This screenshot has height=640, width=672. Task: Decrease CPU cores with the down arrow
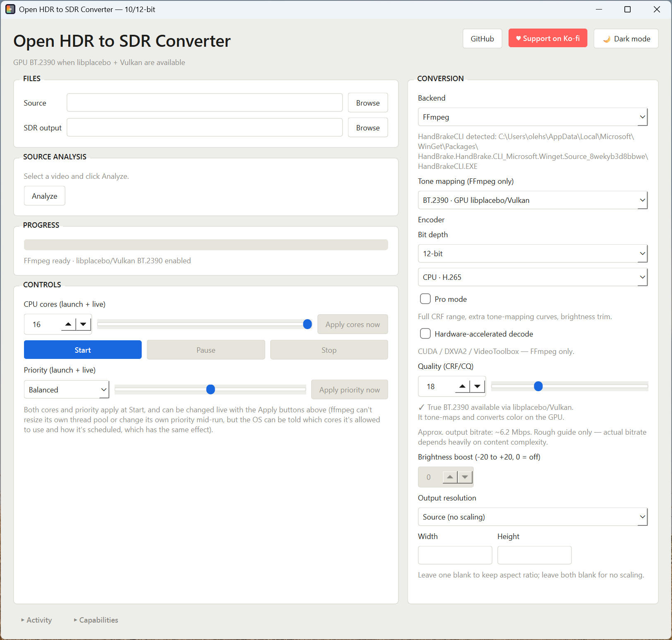tap(83, 324)
